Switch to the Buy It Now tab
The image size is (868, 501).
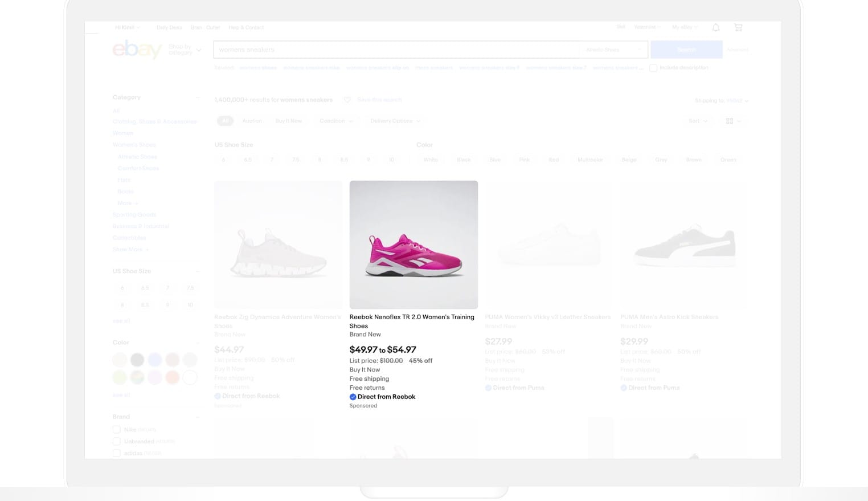click(289, 121)
